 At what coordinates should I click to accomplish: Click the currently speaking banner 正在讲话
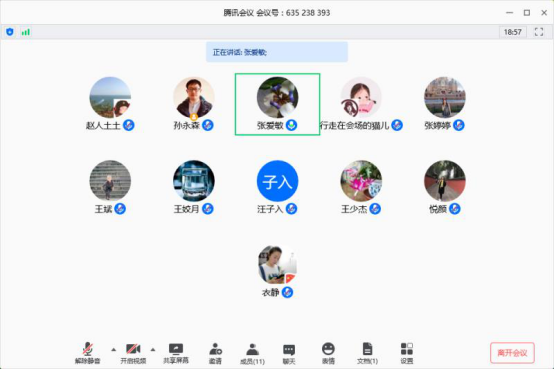(x=277, y=52)
